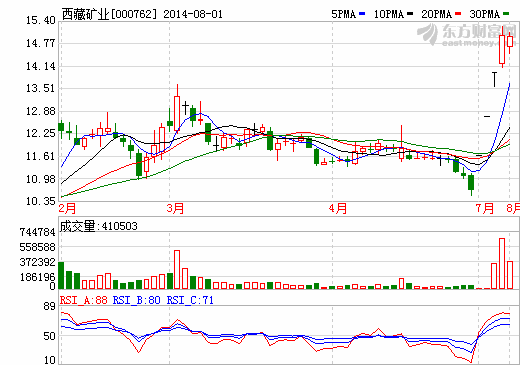520x365 pixels.
Task: Click the 7月 month label
Action: (484, 209)
